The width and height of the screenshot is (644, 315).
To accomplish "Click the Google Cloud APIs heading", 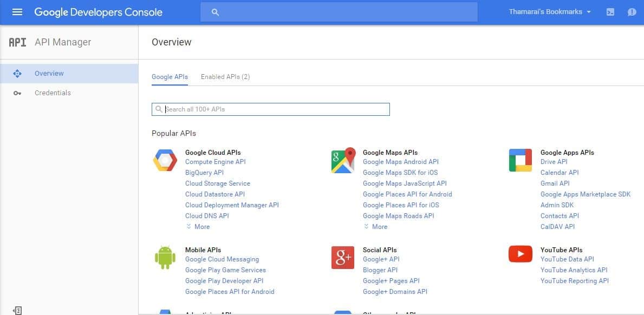I will point(213,153).
